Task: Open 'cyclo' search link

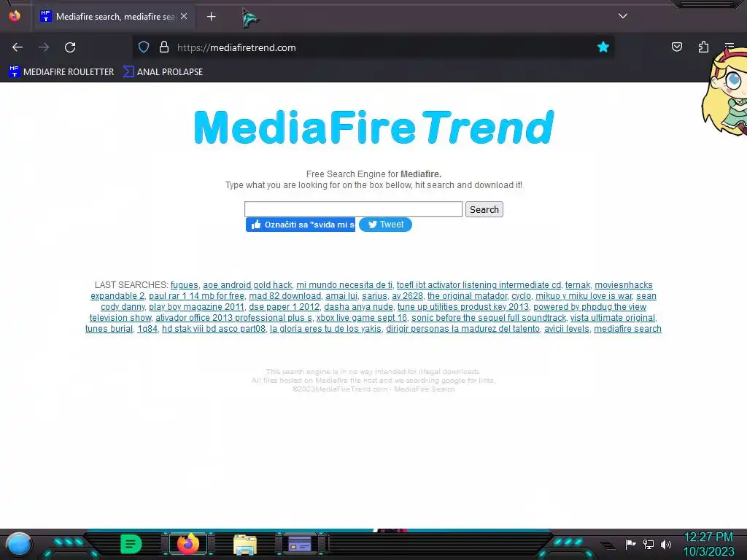Action: click(521, 296)
